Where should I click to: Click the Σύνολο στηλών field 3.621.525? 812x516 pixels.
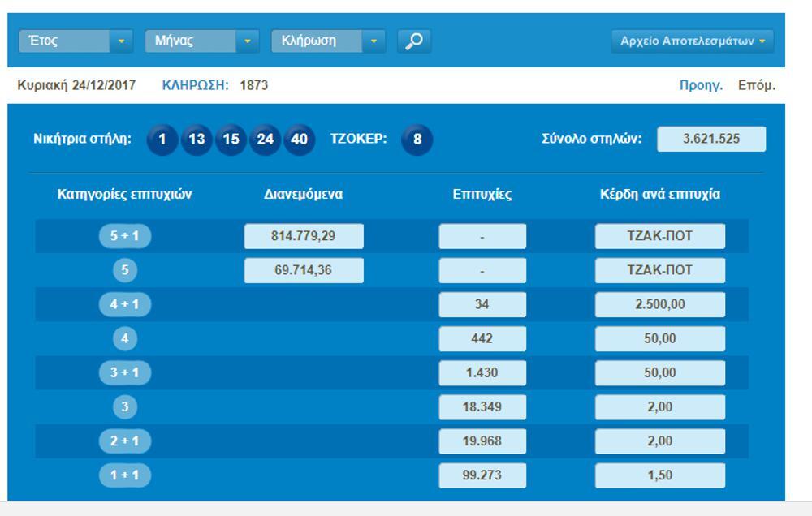coord(710,139)
